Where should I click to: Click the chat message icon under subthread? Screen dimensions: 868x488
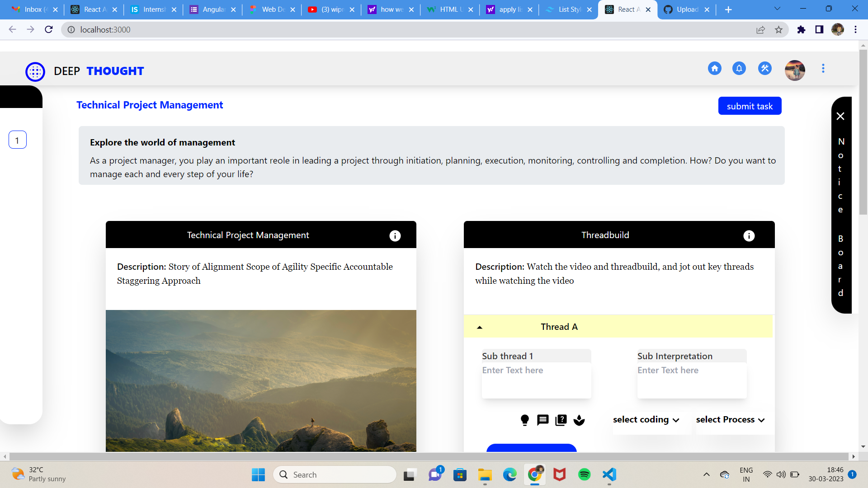click(x=542, y=420)
